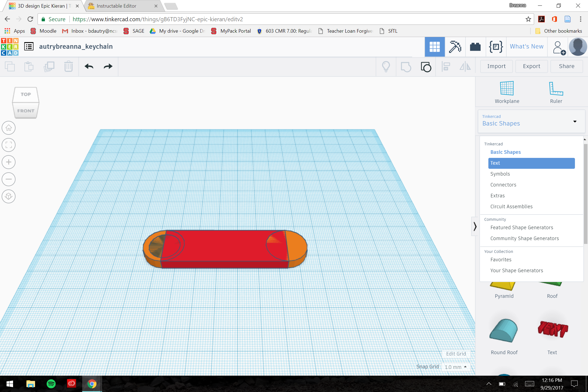
Task: Select the Round Roof shape thumbnail
Action: [x=504, y=330]
